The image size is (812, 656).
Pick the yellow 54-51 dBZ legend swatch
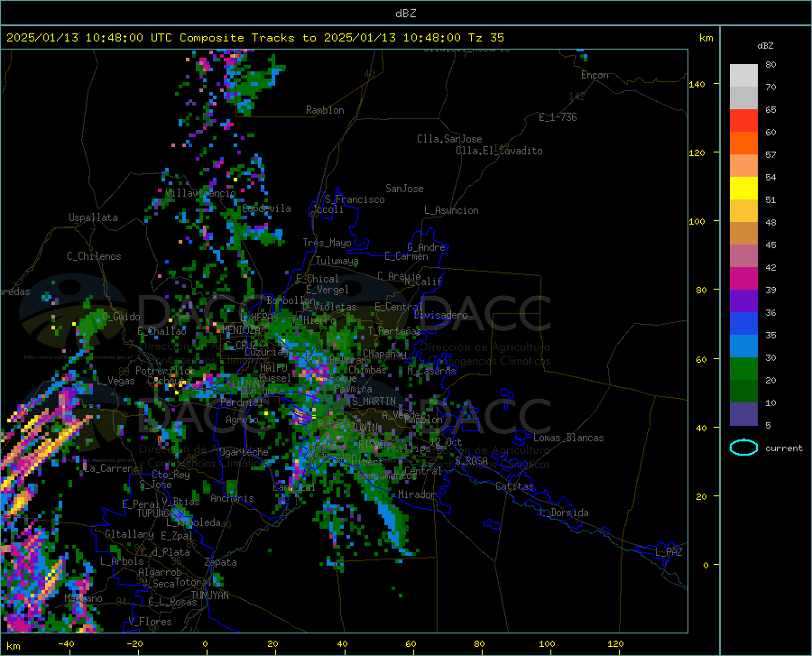[743, 189]
